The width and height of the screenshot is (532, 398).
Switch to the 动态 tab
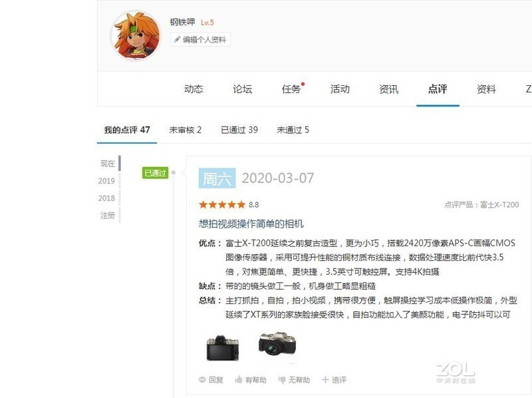[194, 89]
